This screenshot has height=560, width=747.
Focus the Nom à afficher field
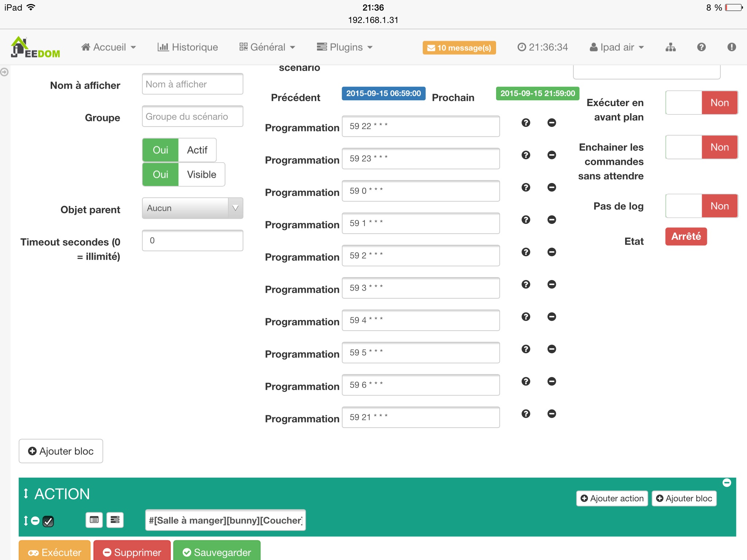193,84
